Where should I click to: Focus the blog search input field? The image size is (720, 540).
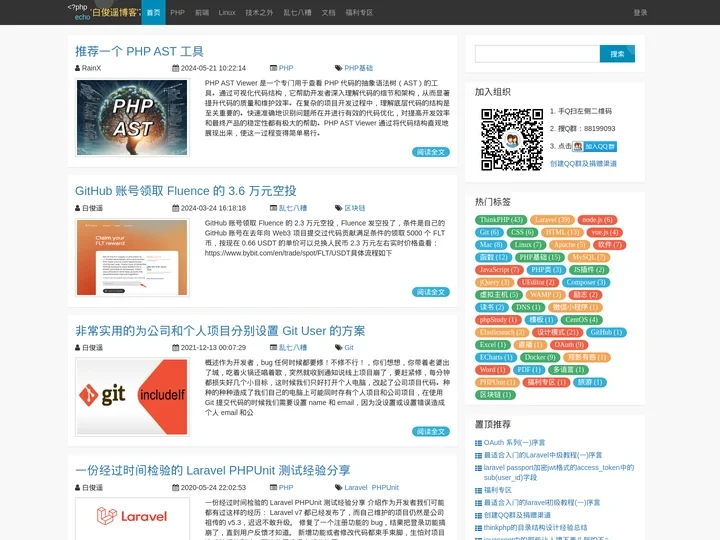(x=537, y=54)
